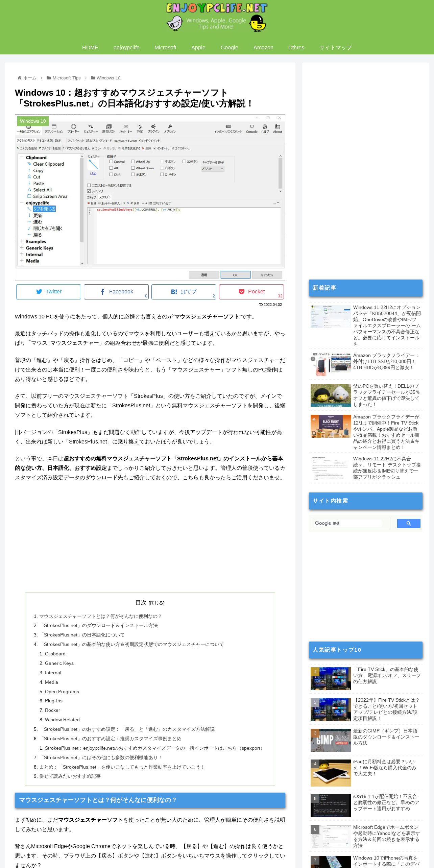Viewport: 434px width, 868px height.
Task: Jump to section 6 推奨カスタマイズ事例まとめ
Action: tap(110, 739)
